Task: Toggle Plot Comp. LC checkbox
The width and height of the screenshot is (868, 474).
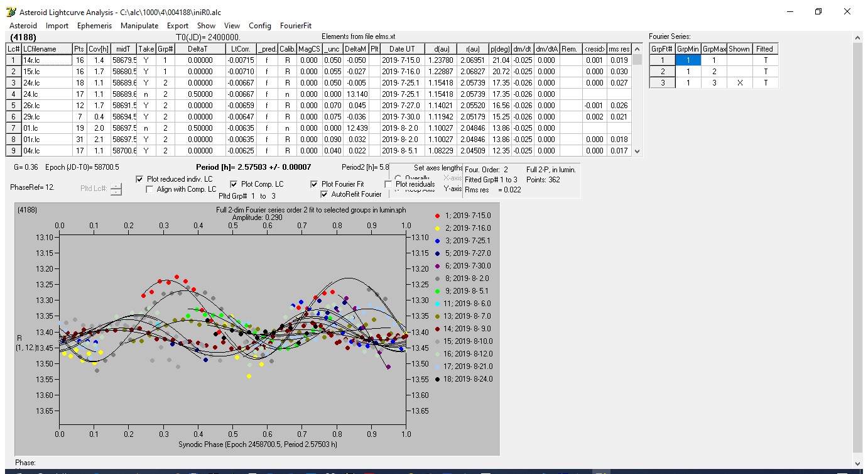Action: coord(234,184)
